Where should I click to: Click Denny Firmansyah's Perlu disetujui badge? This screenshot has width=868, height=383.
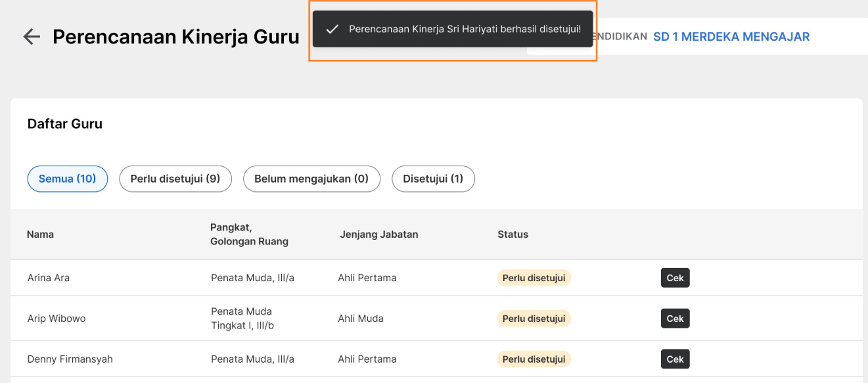pyautogui.click(x=534, y=359)
